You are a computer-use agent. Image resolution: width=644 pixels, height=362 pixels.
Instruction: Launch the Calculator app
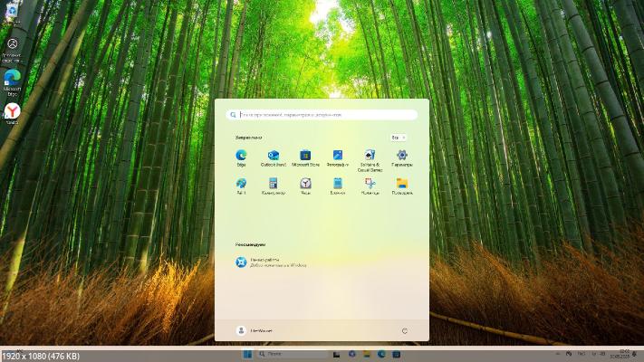click(x=273, y=184)
